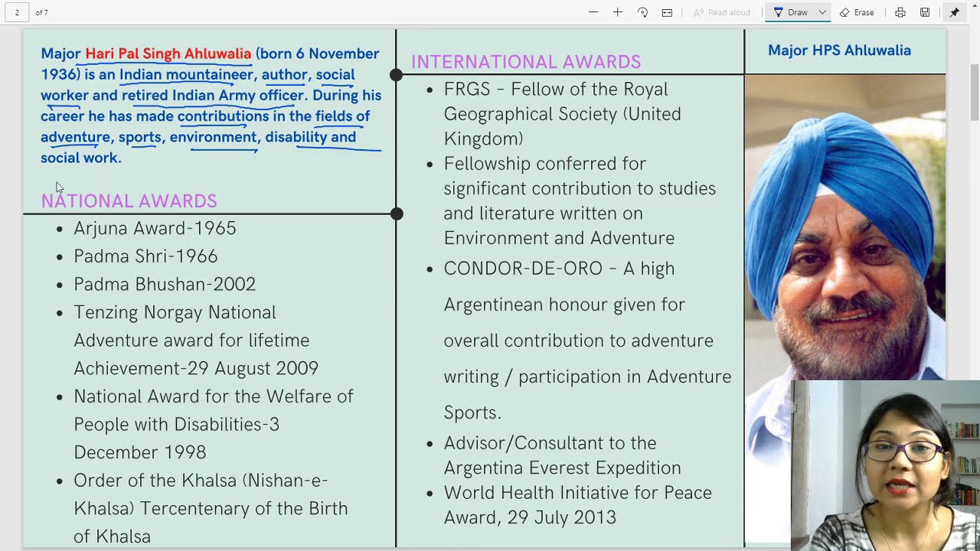The width and height of the screenshot is (980, 551).
Task: Zoom out using the minus icon
Action: coord(593,12)
